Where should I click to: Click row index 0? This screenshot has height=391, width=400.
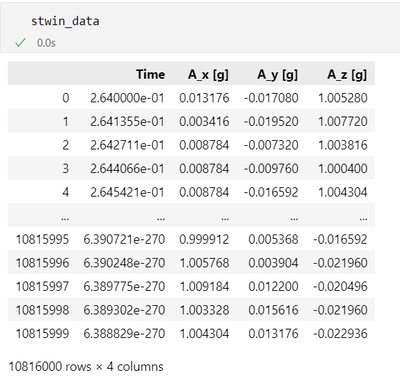coord(66,98)
